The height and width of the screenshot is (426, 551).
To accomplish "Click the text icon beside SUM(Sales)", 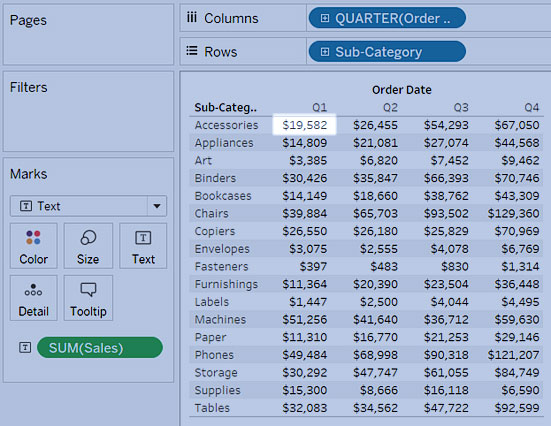I will pos(25,348).
